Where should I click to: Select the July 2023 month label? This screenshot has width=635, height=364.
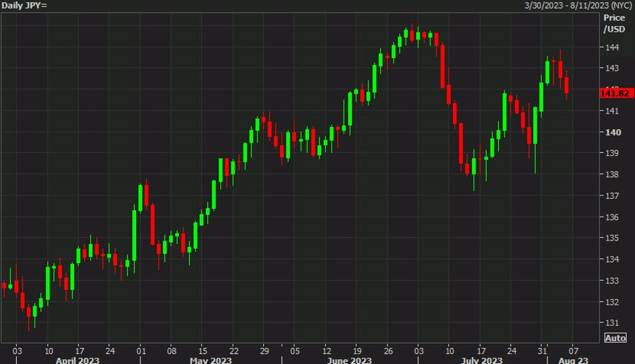(x=481, y=360)
